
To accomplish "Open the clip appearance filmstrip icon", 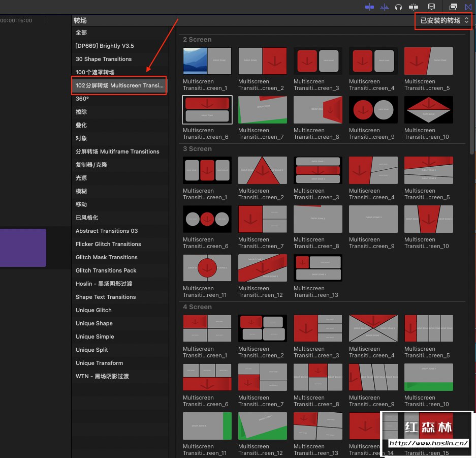I will 432,7.
